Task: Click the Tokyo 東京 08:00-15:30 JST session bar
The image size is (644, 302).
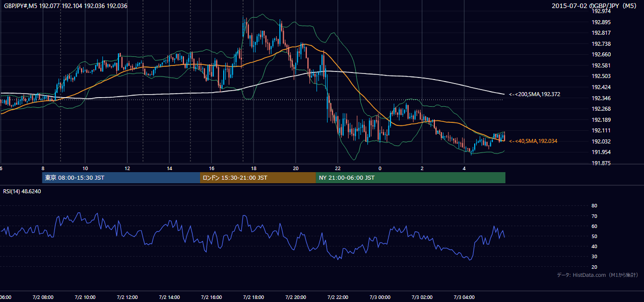Action: [x=121, y=178]
